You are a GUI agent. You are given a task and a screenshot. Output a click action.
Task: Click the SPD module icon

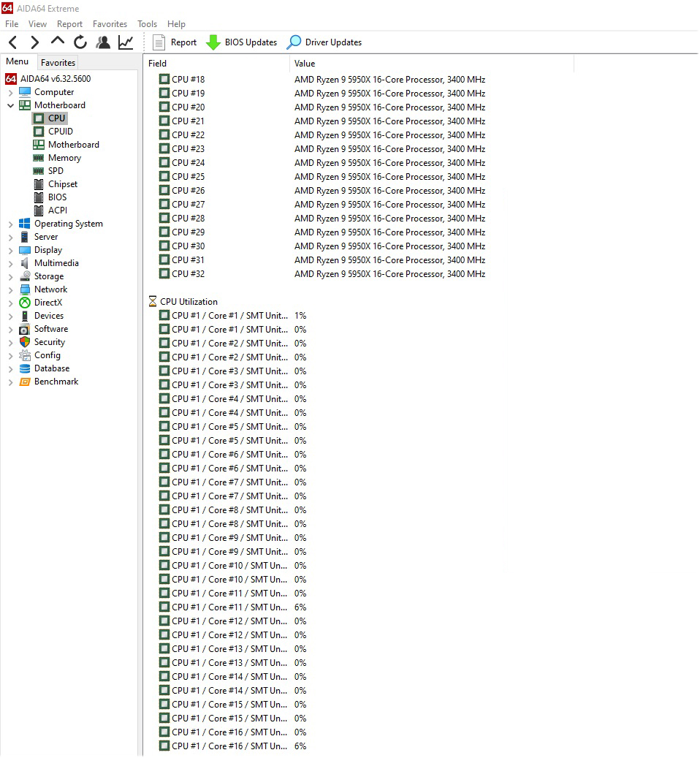39,170
